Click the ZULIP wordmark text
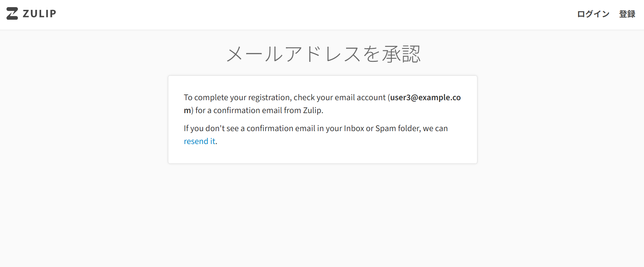 point(39,14)
